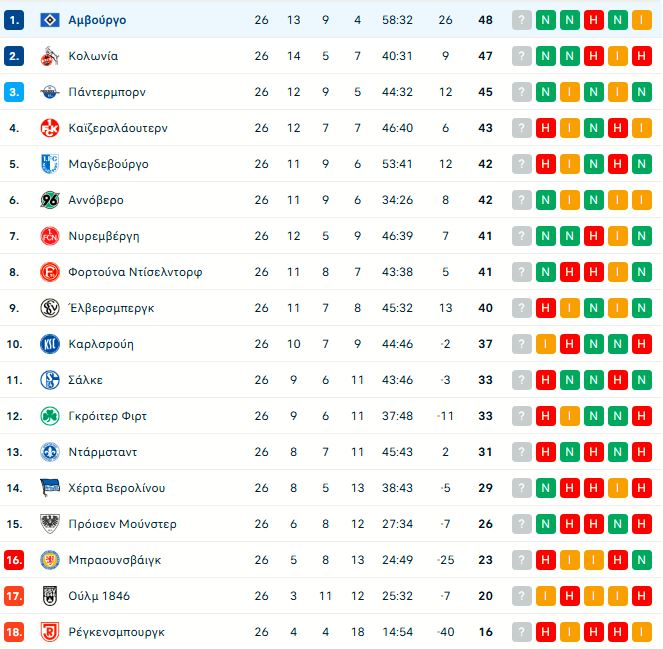663x649 pixels.
Task: Click the orange I form badge in Πρόισεν Μούνστερ row
Action: (570, 524)
